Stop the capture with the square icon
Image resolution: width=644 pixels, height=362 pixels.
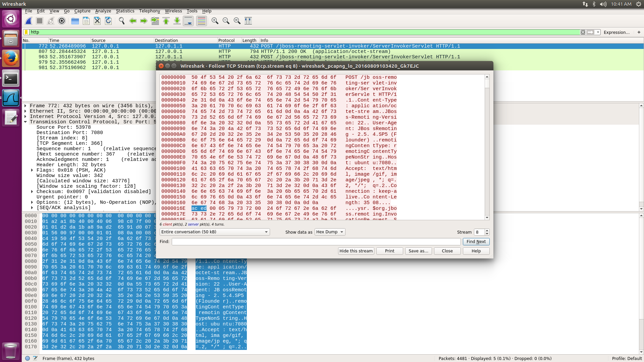[x=40, y=21]
